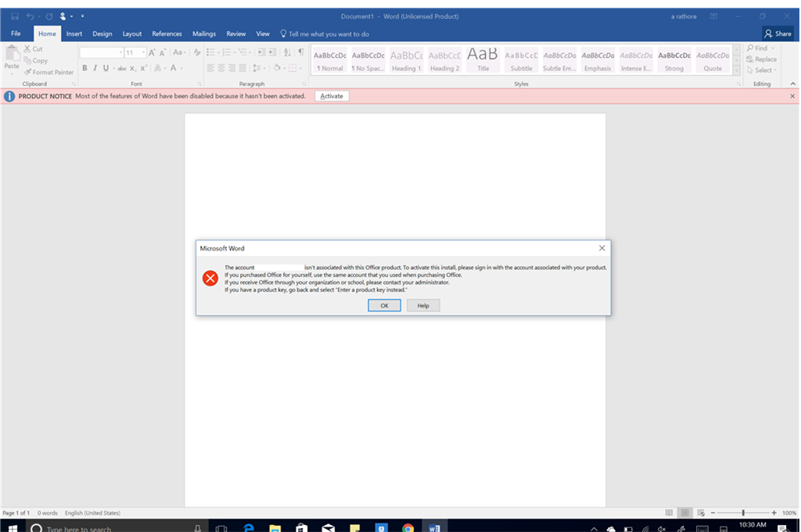Screen dimensions: 801x532
Task: Click the Multilevel List icon
Action: pos(243,52)
